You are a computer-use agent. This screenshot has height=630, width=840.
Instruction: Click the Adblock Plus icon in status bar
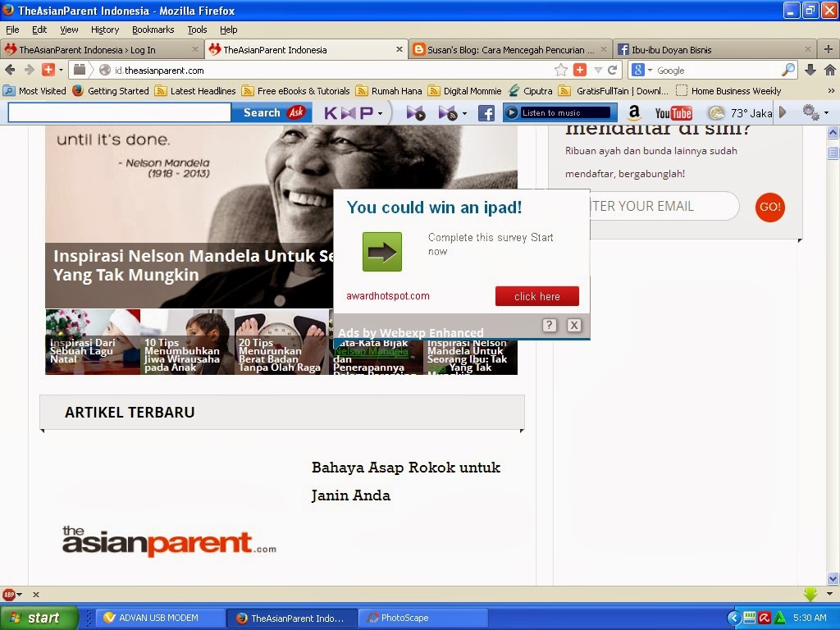pyautogui.click(x=8, y=595)
